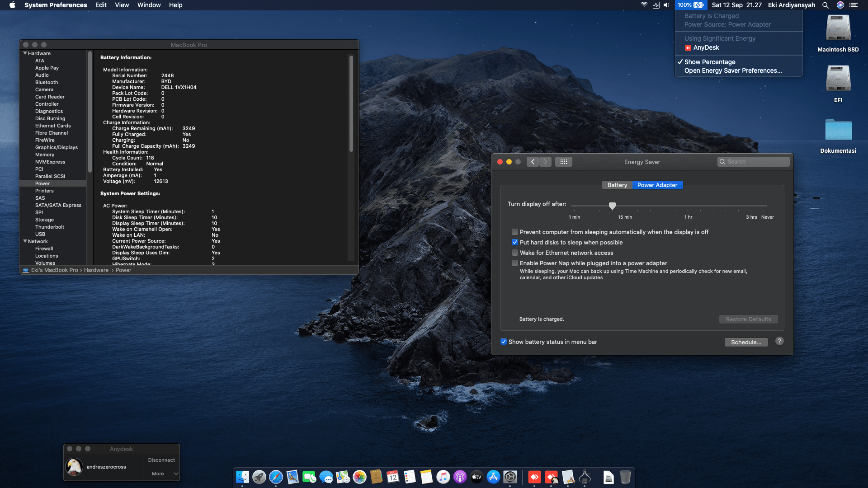Launch the Music app from the Dock
Image resolution: width=868 pixels, height=488 pixels.
point(443,478)
